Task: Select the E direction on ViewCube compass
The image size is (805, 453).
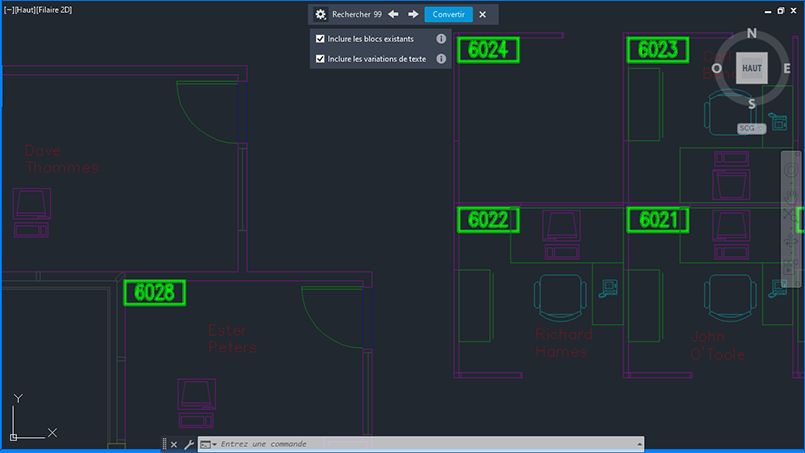Action: point(787,68)
